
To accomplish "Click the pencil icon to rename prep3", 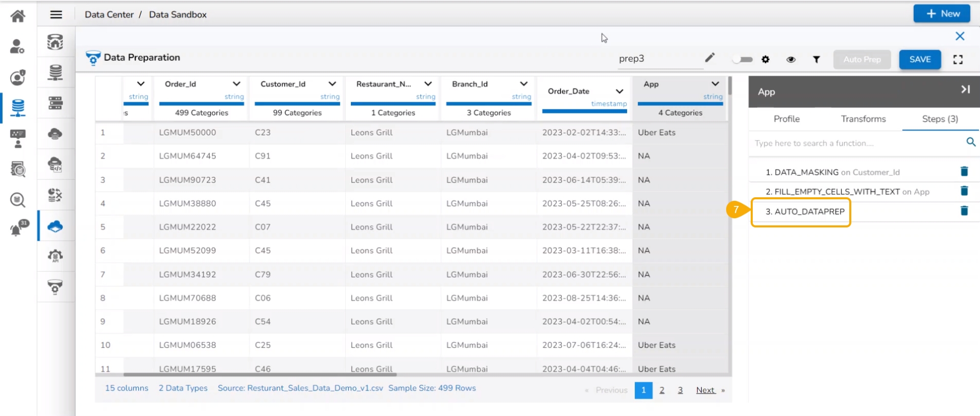I will pyautogui.click(x=709, y=58).
